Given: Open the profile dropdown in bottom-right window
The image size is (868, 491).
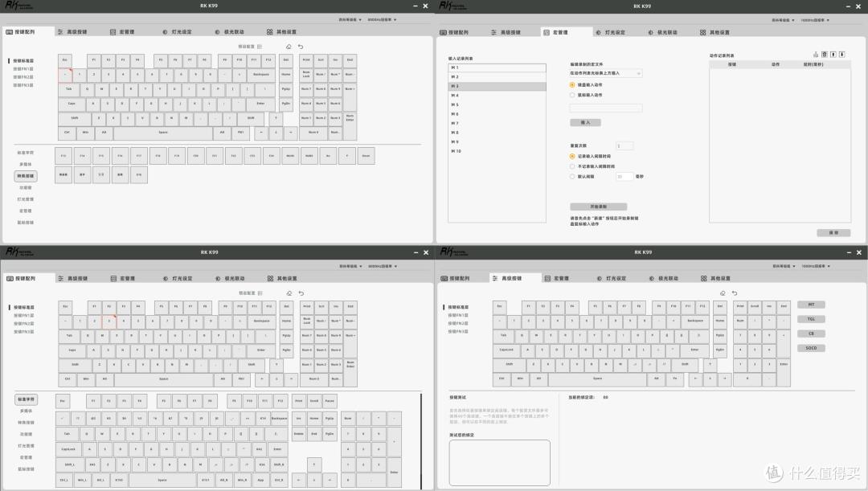Looking at the screenshot, I should click(784, 266).
